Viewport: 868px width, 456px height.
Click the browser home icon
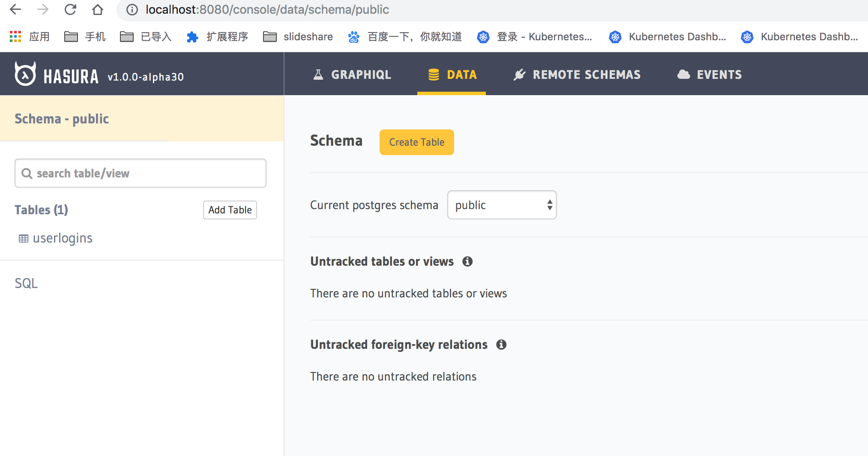point(98,9)
